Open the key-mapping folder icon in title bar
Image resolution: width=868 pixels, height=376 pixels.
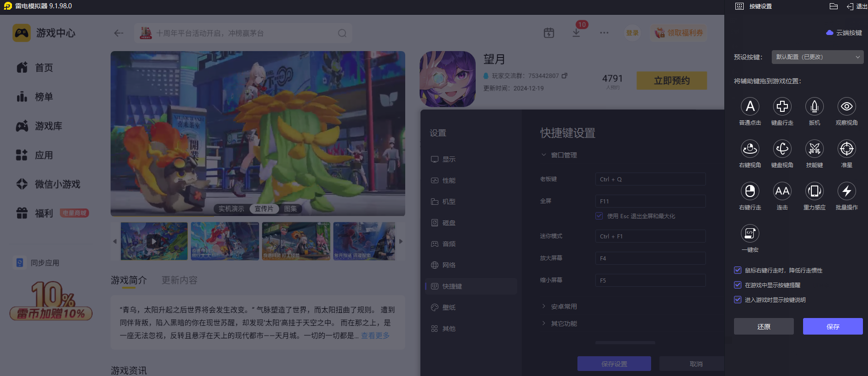pyautogui.click(x=833, y=6)
